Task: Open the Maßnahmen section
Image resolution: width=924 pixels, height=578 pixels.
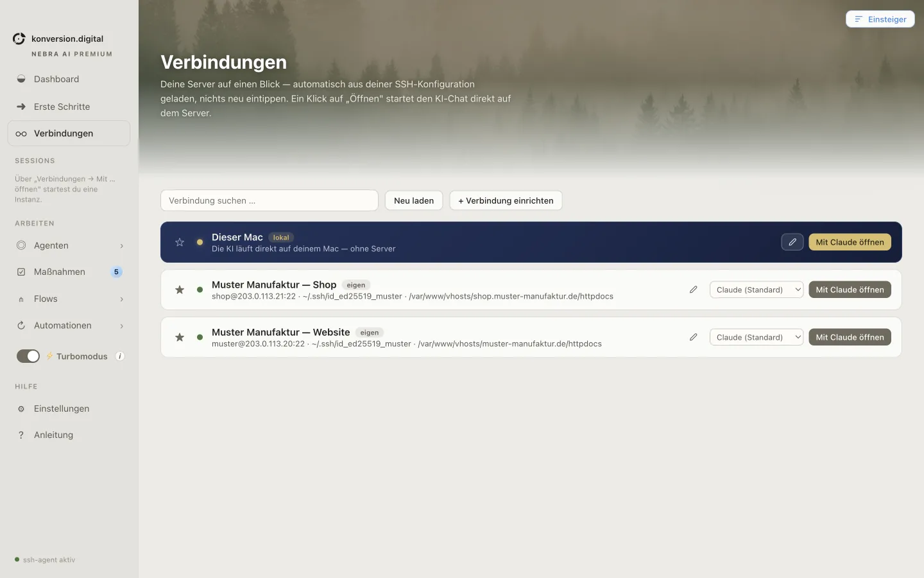Action: (69, 272)
